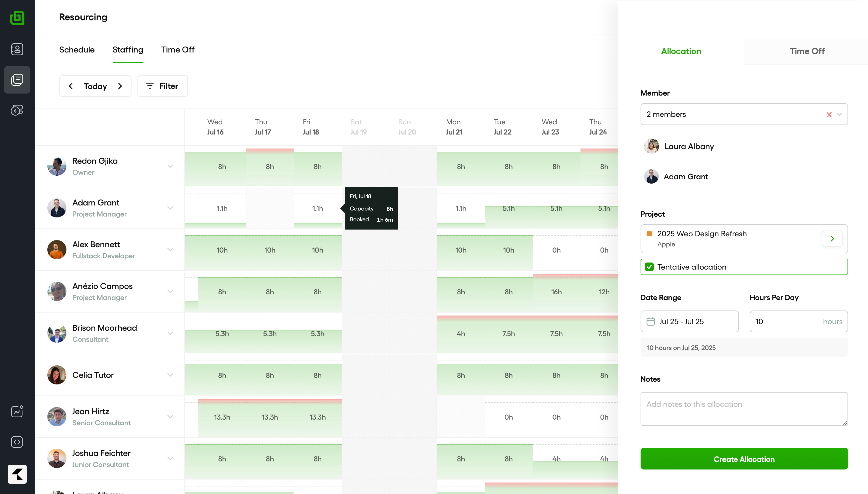Uncheck Tentative allocation checkbox
This screenshot has width=868, height=494.
coord(649,267)
